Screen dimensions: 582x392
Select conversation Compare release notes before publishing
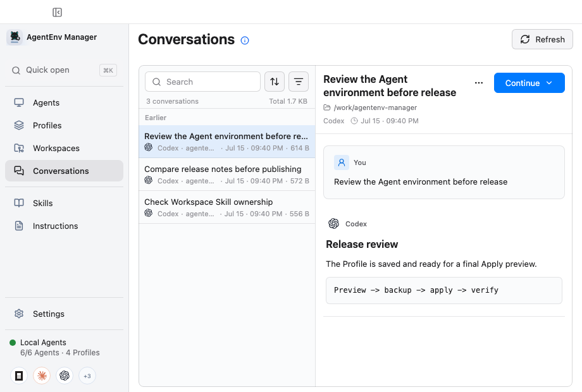tap(227, 175)
